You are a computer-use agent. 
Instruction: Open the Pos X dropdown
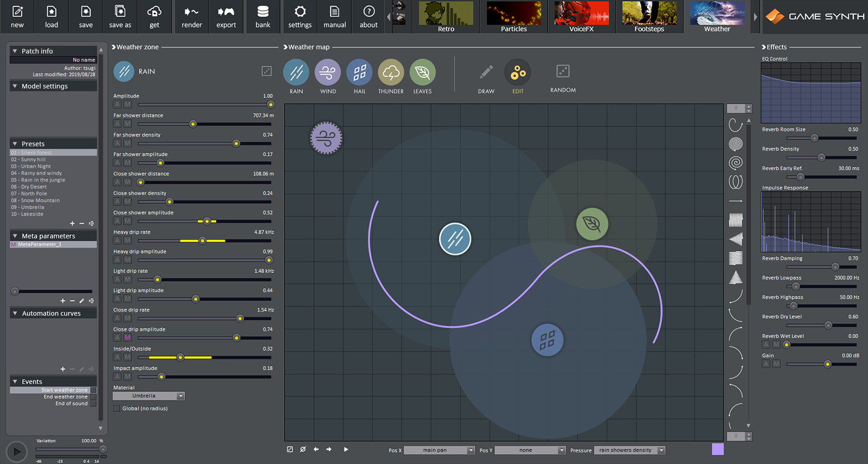[x=439, y=450]
